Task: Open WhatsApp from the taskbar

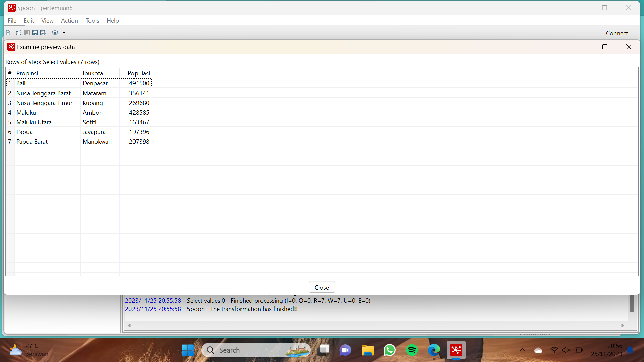Action: (389, 350)
